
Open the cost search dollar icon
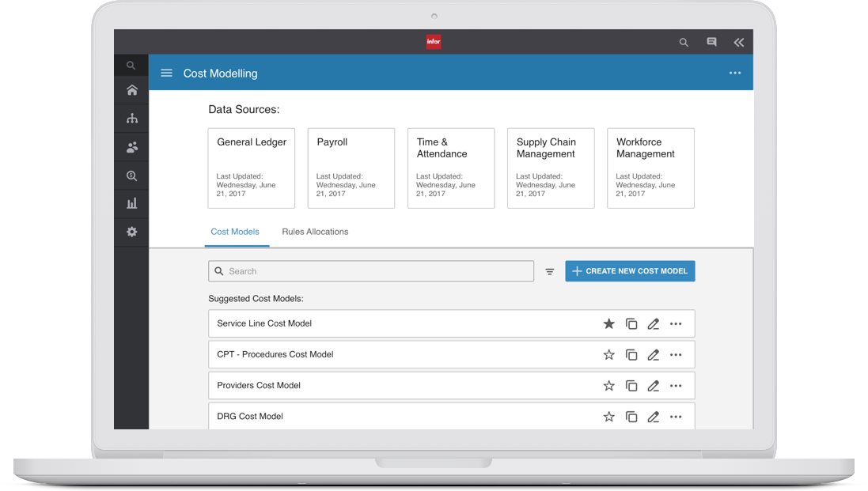[132, 176]
